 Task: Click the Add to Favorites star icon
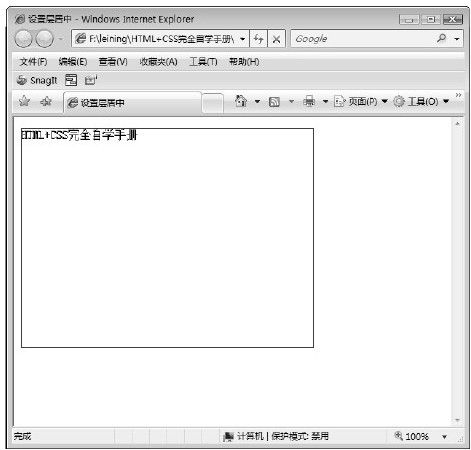click(x=46, y=101)
